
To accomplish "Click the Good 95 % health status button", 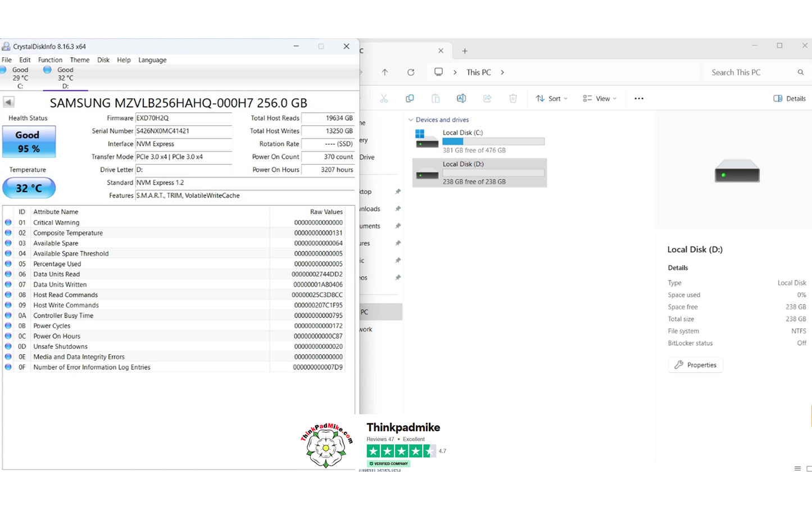I will click(29, 142).
